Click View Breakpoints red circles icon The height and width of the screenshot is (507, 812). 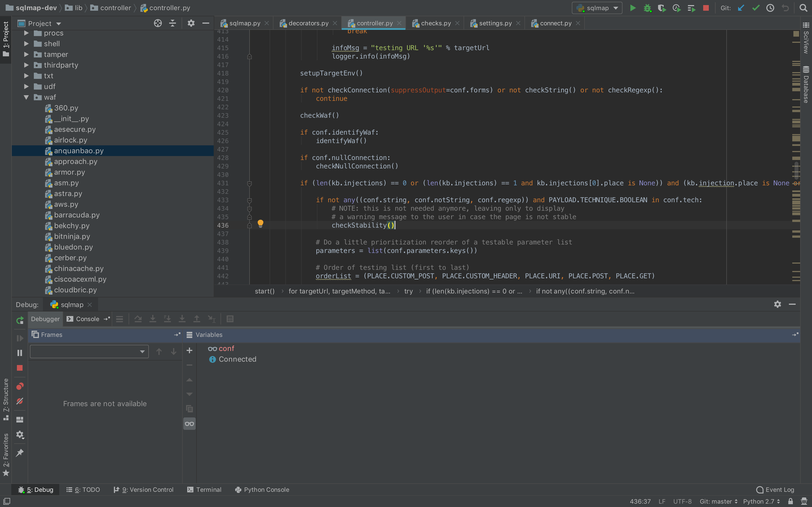[20, 386]
